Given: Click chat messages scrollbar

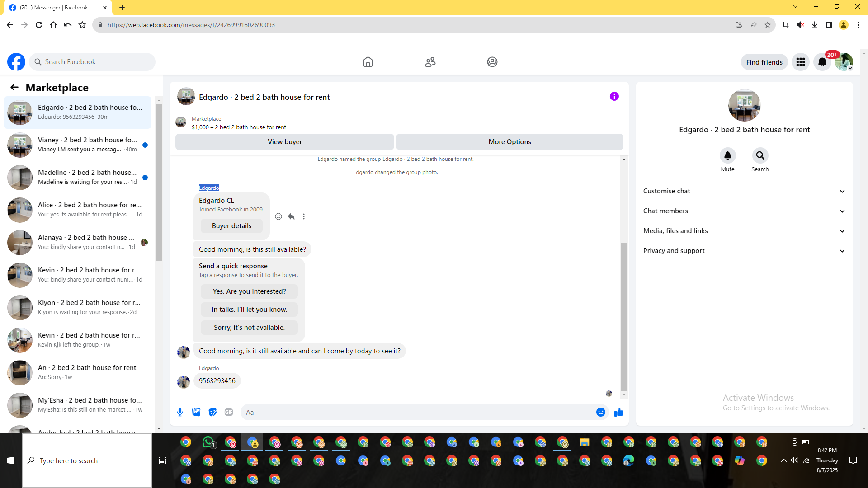Looking at the screenshot, I should click(x=624, y=316).
